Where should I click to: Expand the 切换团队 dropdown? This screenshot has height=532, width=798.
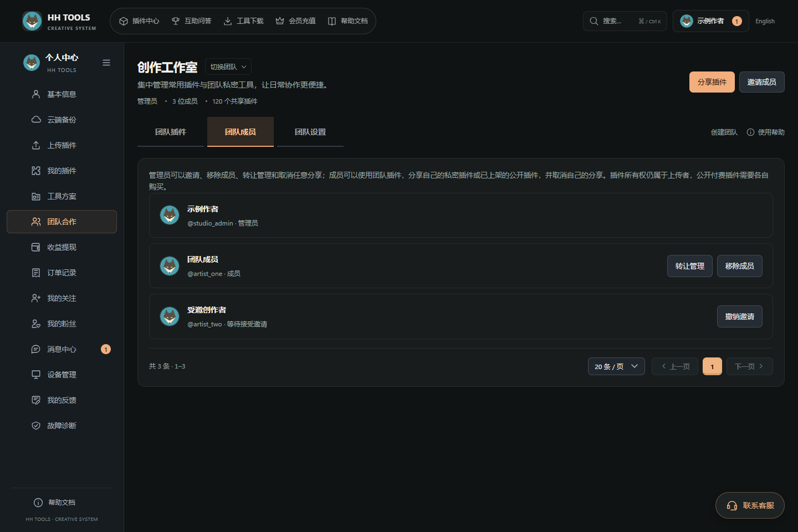click(x=228, y=66)
